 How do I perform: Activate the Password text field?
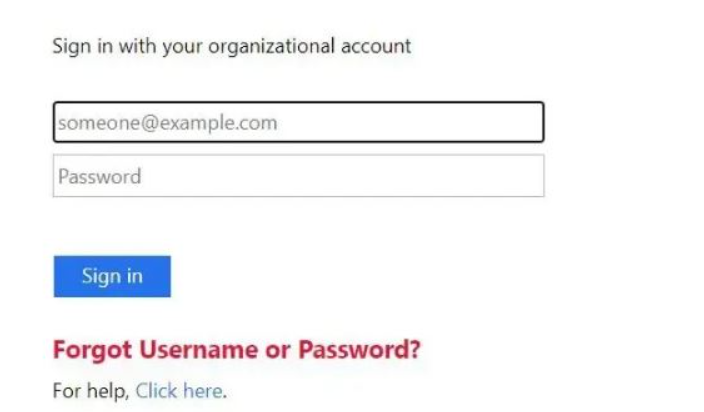299,176
